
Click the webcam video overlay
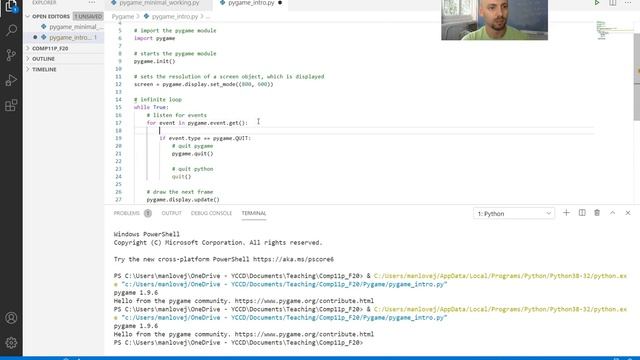494,20
